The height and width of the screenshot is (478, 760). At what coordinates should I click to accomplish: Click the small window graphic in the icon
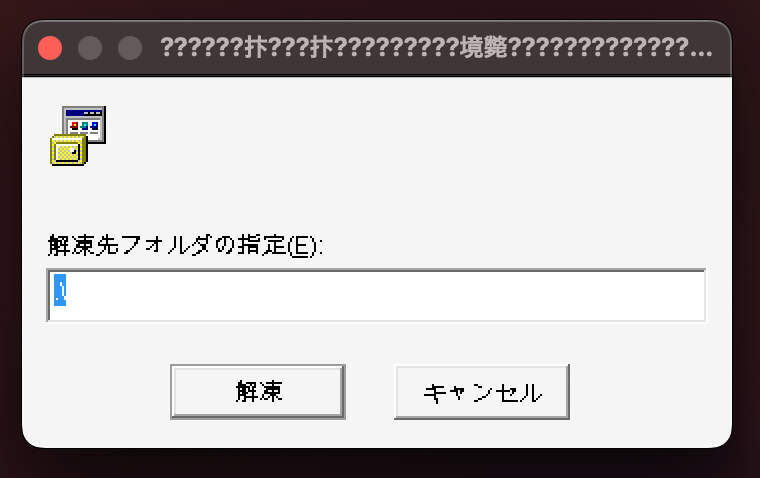tap(85, 124)
